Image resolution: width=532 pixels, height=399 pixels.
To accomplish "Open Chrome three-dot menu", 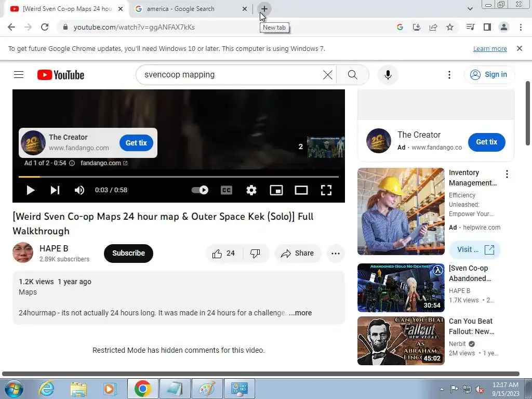I will pos(521,27).
